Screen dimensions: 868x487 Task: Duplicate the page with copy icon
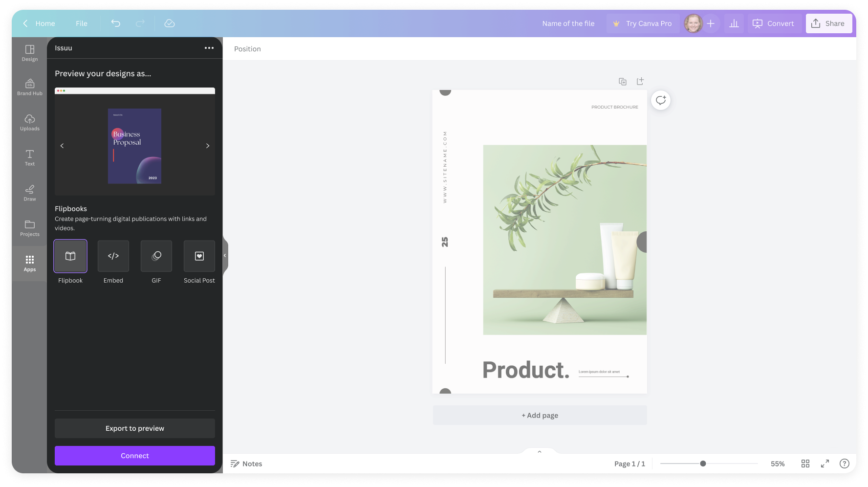[x=623, y=81]
